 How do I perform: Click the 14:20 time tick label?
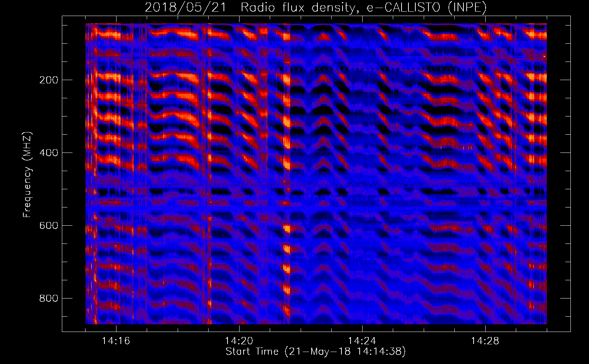pyautogui.click(x=239, y=341)
